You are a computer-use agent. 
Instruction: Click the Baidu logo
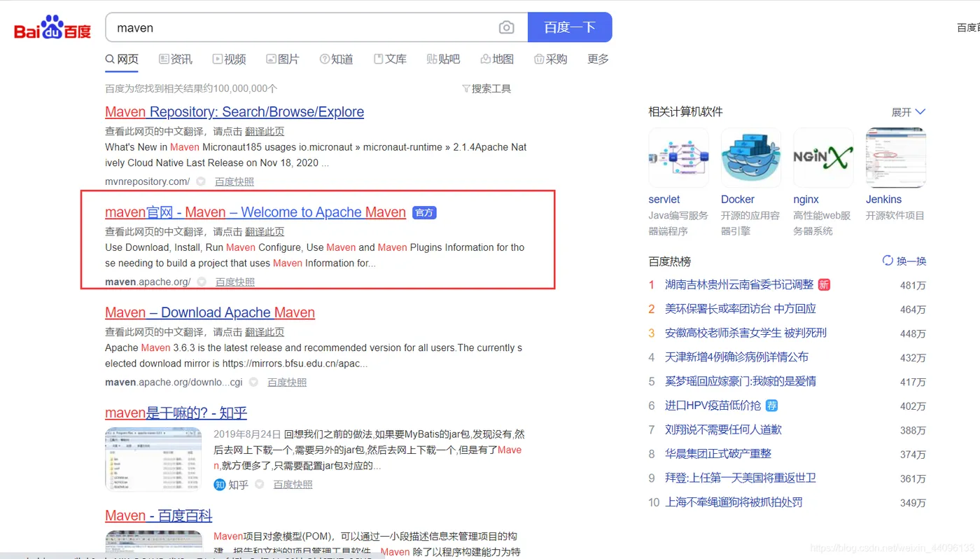click(x=52, y=27)
